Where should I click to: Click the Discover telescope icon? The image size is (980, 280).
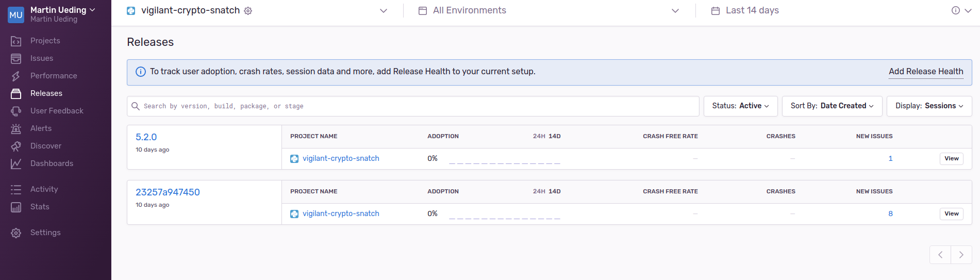[16, 146]
